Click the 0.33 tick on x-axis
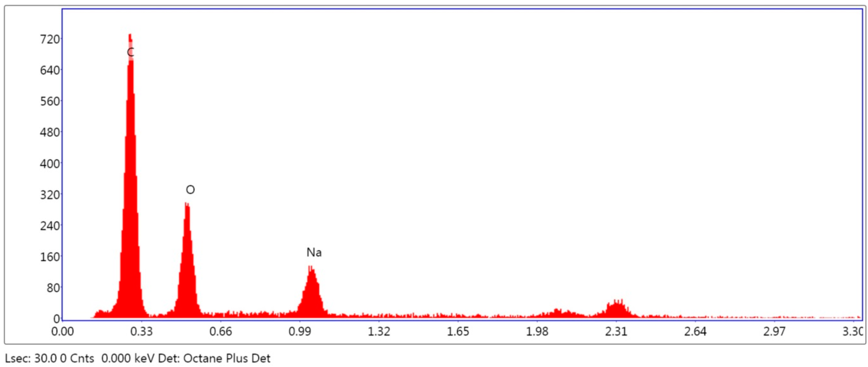Screen dimensions: 868x367 pos(142,331)
